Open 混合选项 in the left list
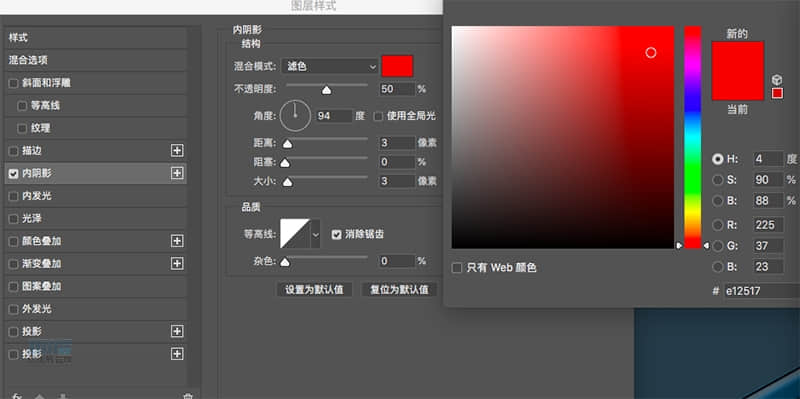Screen dimensions: 800x399 tap(95, 60)
